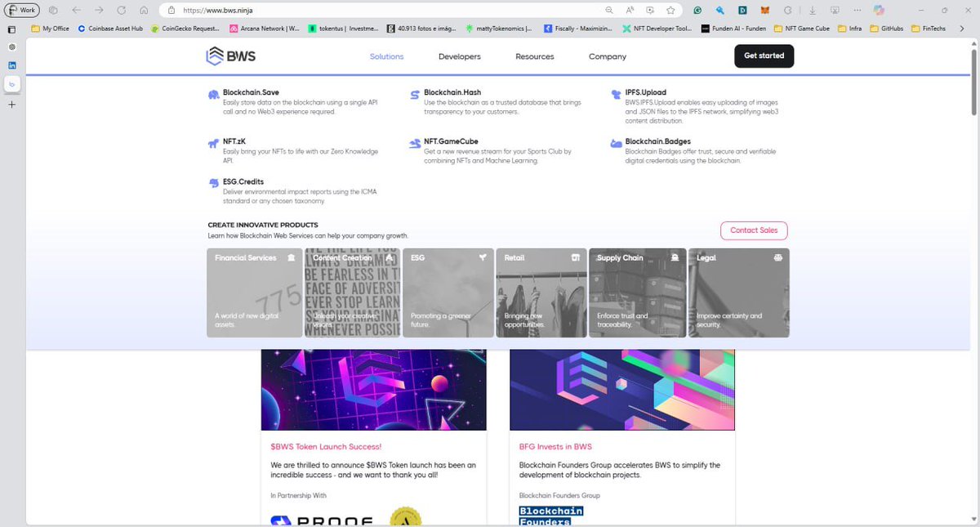
Task: Open the FinTechs bookmarks folder
Action: coord(929,28)
